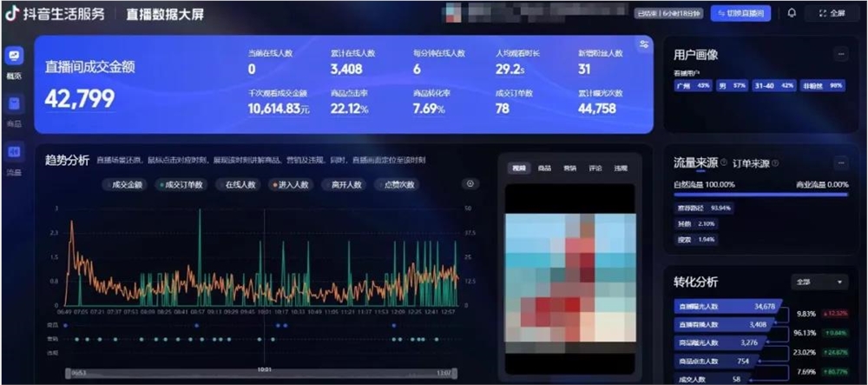
Task: Click the 商品点击人数 754 funnel bar
Action: coord(716,362)
